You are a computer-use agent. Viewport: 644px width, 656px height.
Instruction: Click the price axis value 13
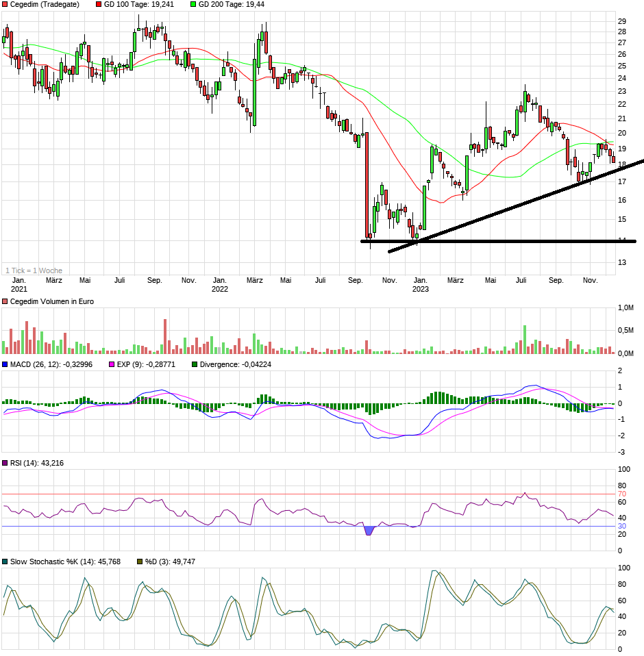point(622,262)
